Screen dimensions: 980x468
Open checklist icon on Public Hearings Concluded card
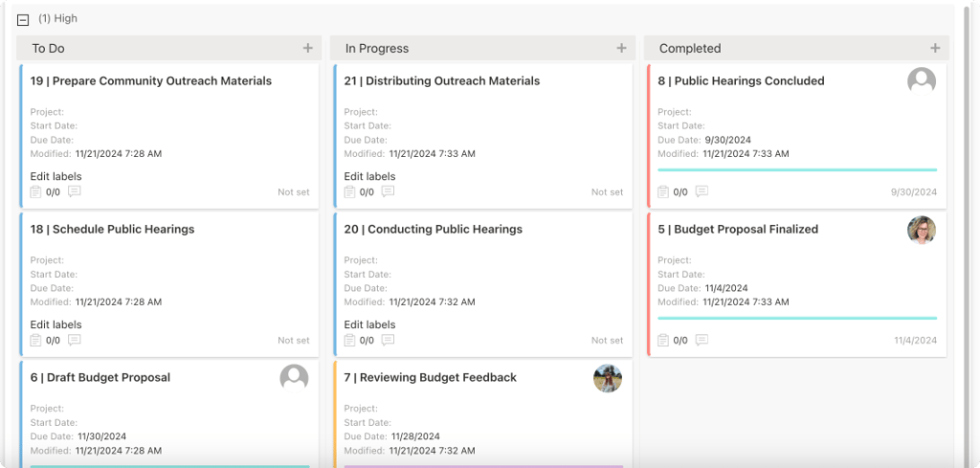tap(663, 191)
